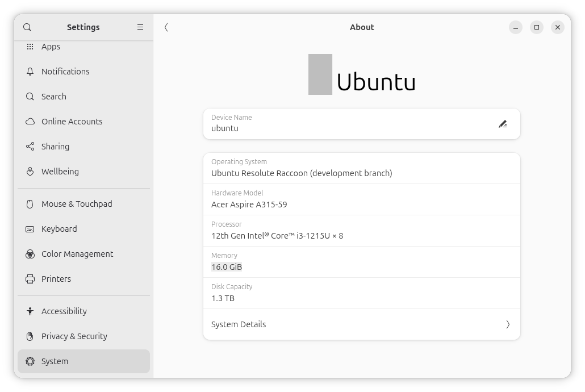585x392 pixels.
Task: Select Search in the sidebar
Action: click(54, 97)
